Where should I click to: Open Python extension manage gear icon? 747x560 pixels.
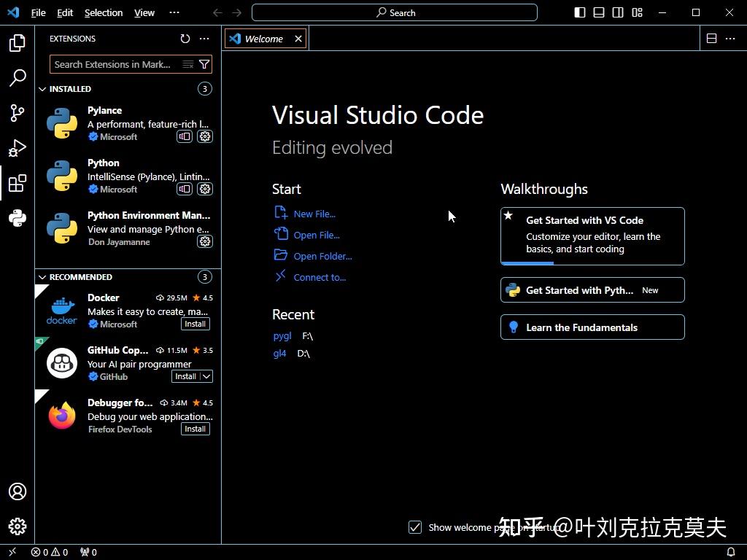[205, 189]
